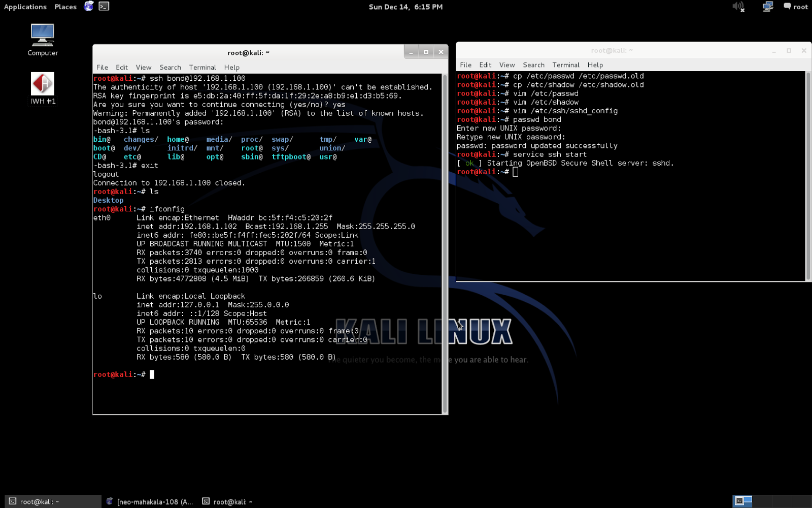Viewport: 812px width, 508px height.
Task: Open Terminal menu in left terminal
Action: pos(202,67)
